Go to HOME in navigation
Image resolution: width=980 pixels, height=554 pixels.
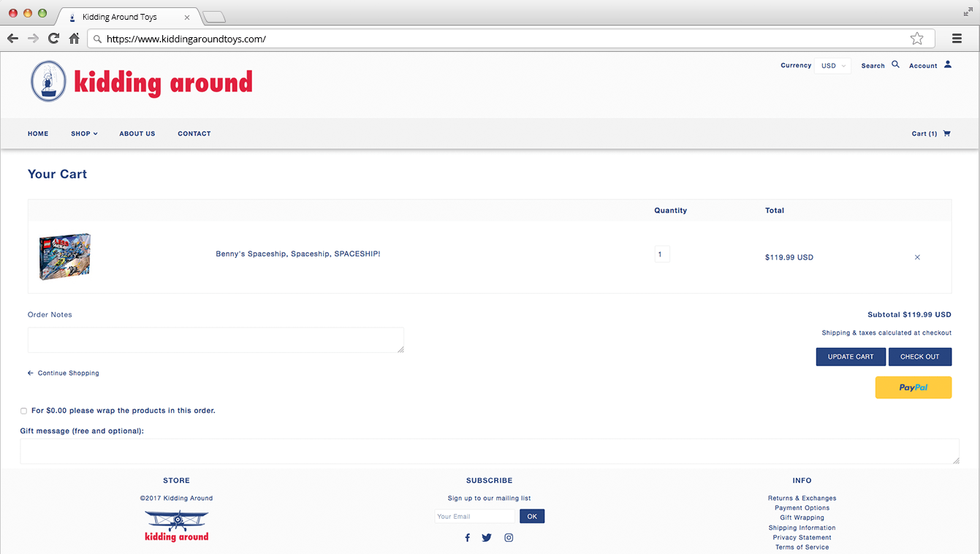(38, 134)
